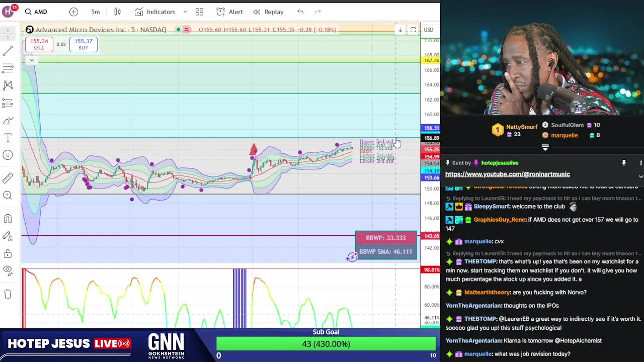644x362 pixels.
Task: Click the redo arrow
Action: pos(318,12)
